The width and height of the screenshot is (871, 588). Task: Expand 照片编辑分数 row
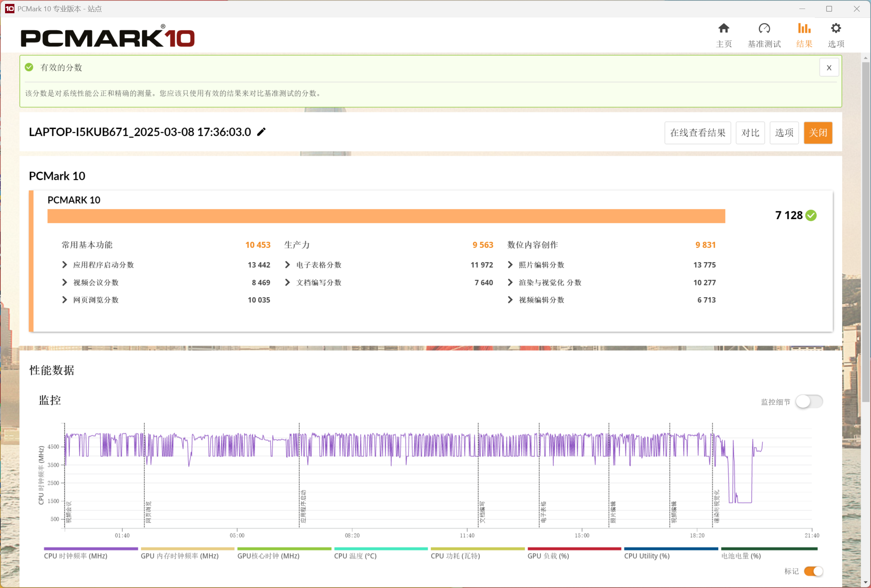pos(510,265)
